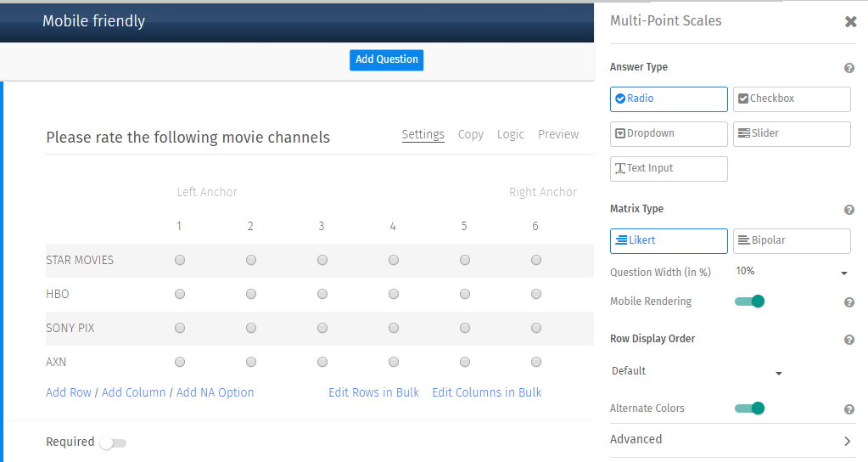Enable the Required toggle
The height and width of the screenshot is (462, 868).
112,442
